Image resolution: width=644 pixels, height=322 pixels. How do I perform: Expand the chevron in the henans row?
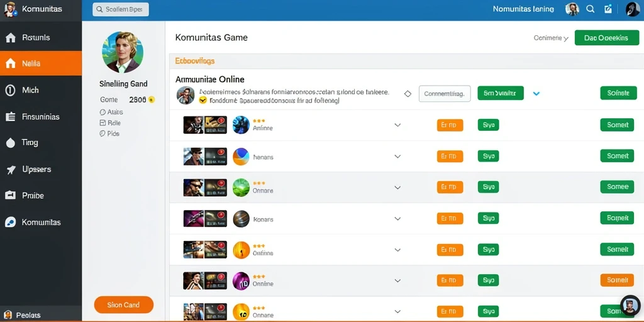pos(397,157)
